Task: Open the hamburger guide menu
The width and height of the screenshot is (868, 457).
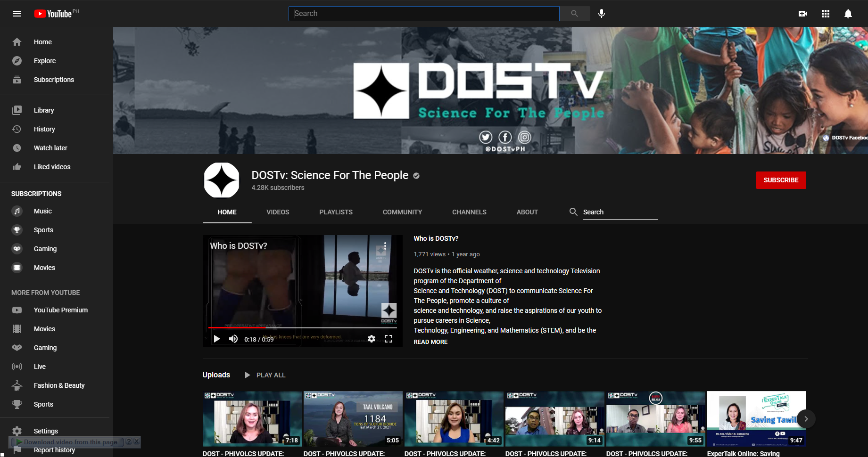Action: (17, 14)
